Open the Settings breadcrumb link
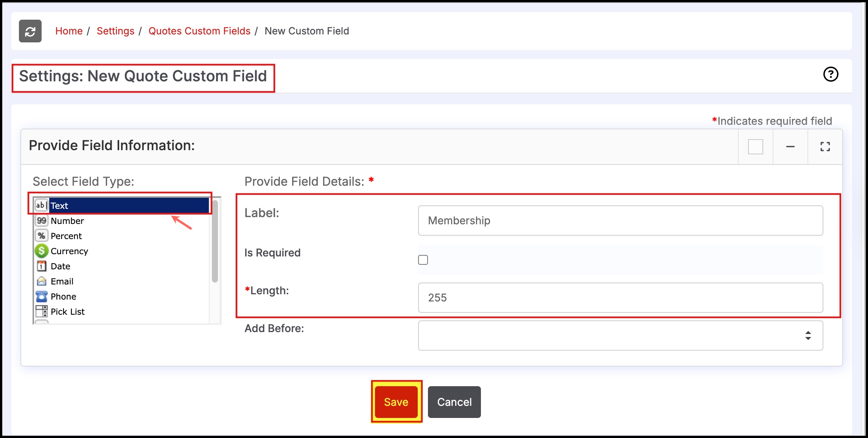Screen dimensions: 868x438 pyautogui.click(x=115, y=31)
